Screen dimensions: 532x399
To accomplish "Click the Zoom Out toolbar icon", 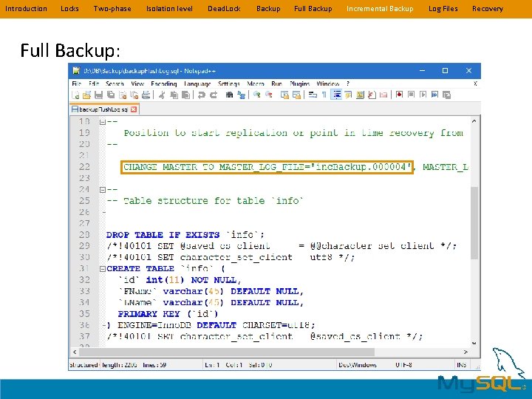I will 269,95.
